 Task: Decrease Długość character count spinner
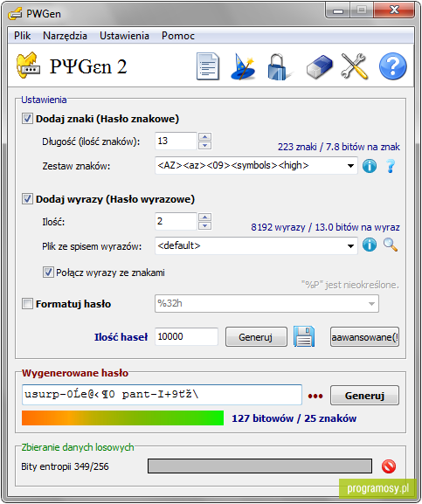pos(204,145)
